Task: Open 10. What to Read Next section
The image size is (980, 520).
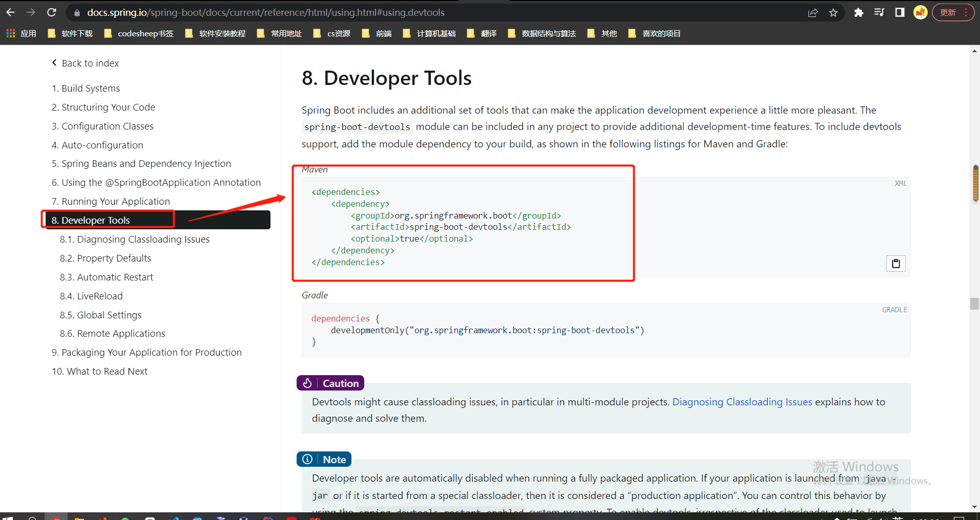Action: 99,371
